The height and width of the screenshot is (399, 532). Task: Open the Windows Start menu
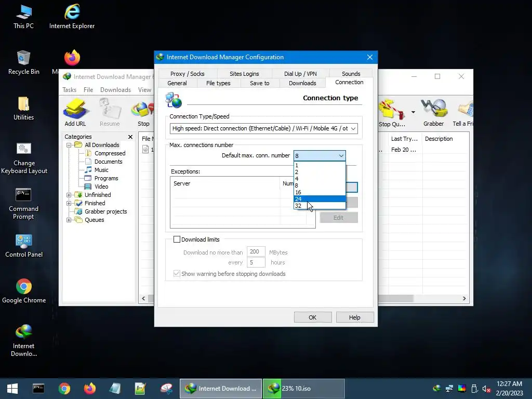coord(12,389)
